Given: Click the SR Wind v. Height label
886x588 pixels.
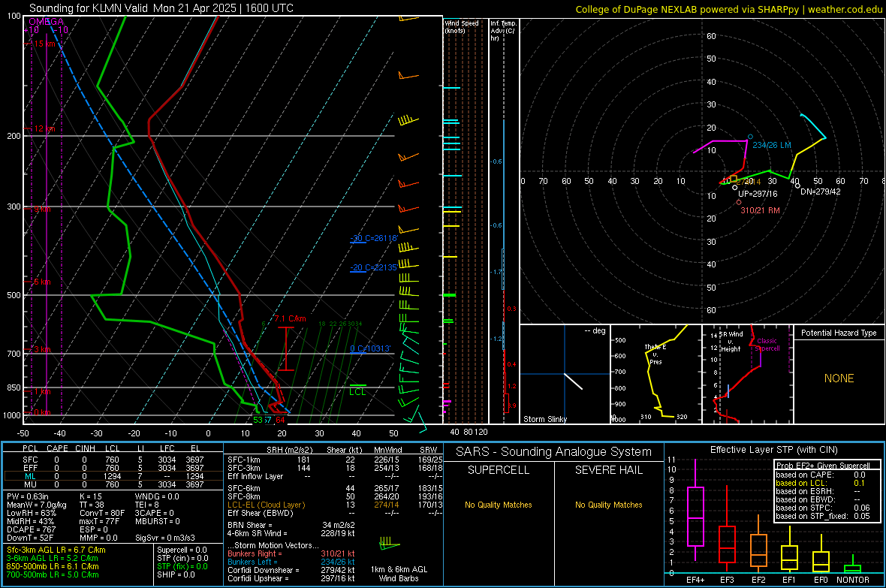Looking at the screenshot, I should (x=731, y=342).
